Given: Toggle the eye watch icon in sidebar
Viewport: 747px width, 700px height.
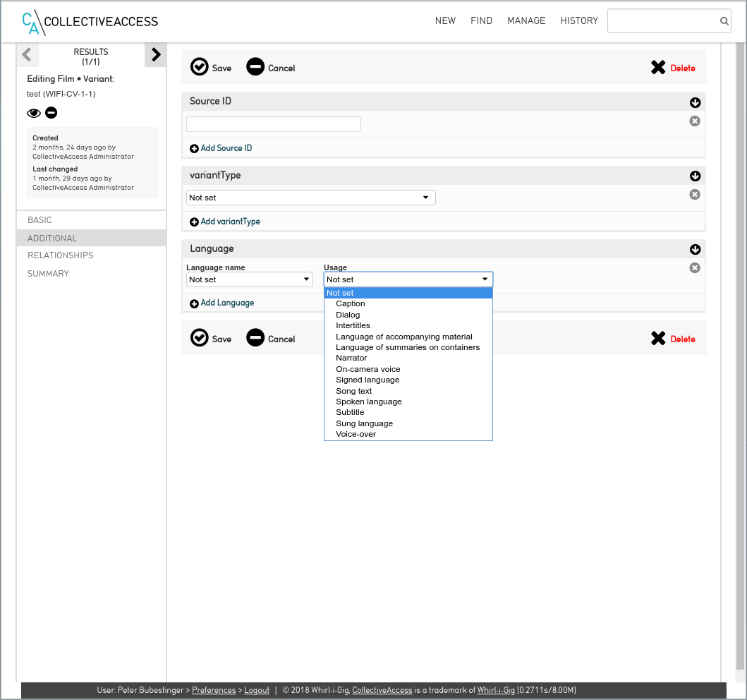Looking at the screenshot, I should 34,113.
